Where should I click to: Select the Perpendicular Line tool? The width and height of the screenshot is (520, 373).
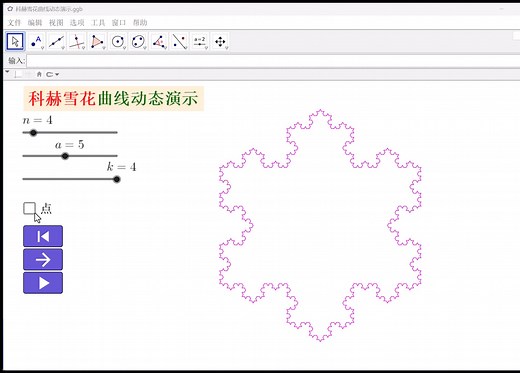(x=77, y=42)
